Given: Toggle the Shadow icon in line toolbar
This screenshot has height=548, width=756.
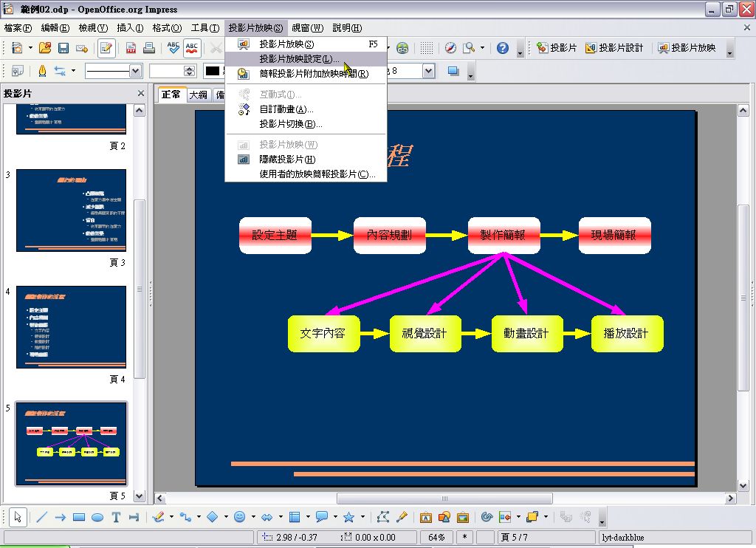Looking at the screenshot, I should (453, 71).
